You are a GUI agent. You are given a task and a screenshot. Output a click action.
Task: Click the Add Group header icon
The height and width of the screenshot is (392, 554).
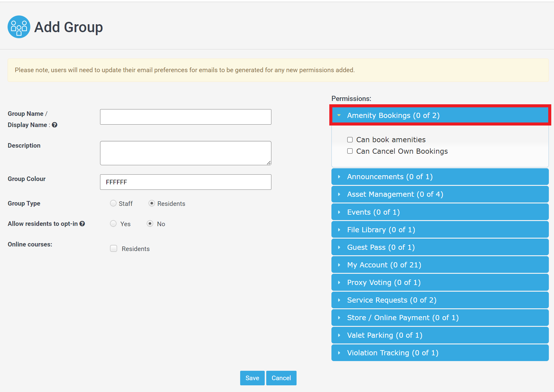click(19, 27)
